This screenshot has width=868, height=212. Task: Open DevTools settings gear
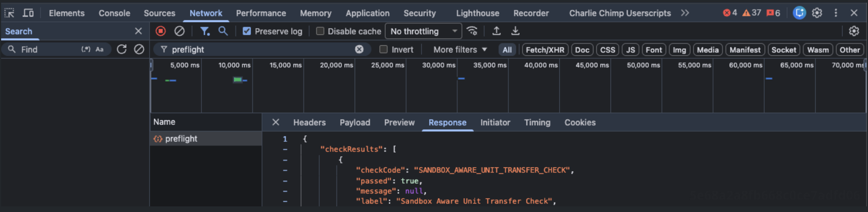(817, 13)
